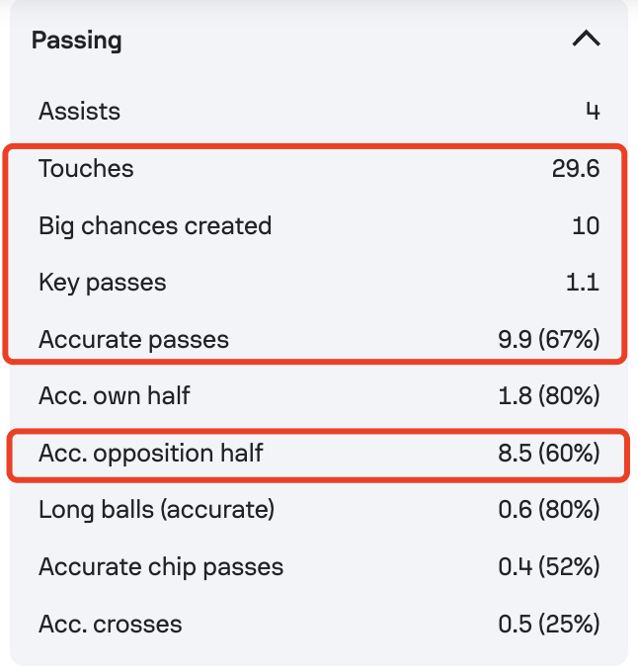Click the Passing section heading

[77, 41]
